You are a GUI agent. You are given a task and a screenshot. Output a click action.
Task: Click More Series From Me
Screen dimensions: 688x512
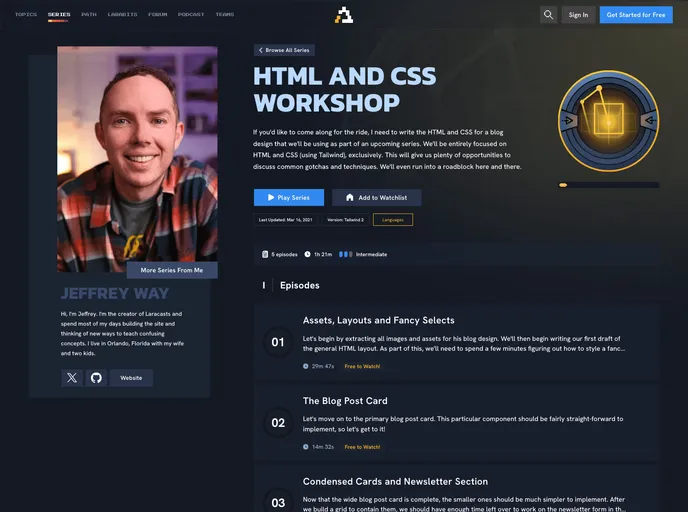pyautogui.click(x=172, y=270)
